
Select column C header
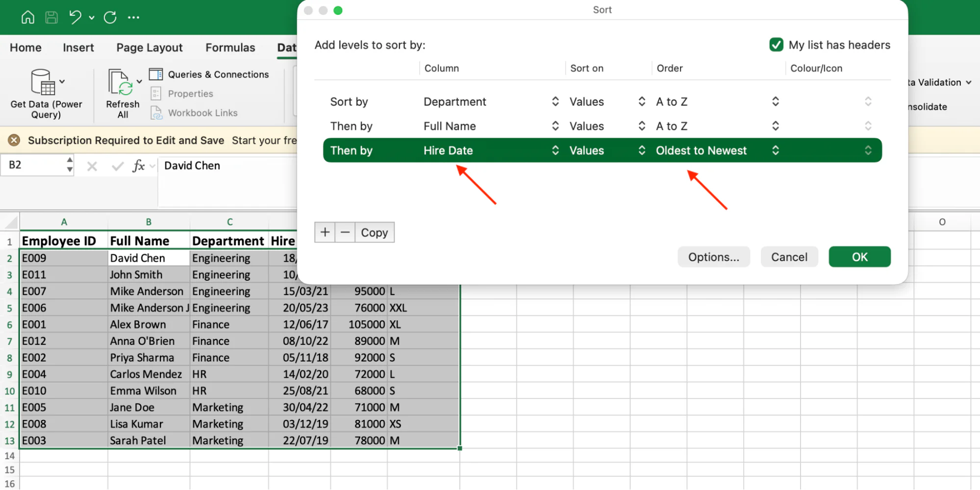click(229, 222)
